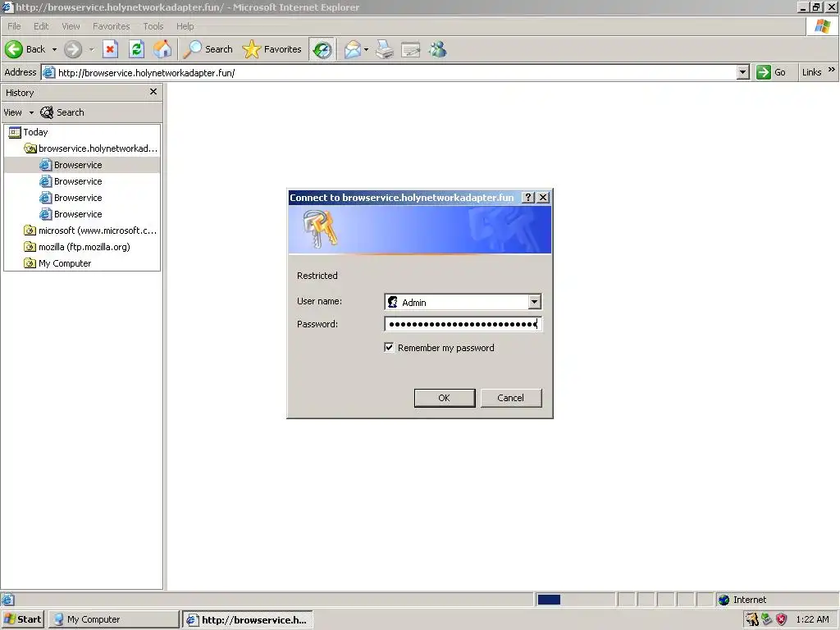
Task: Open Back button history dropdown
Action: [x=54, y=49]
